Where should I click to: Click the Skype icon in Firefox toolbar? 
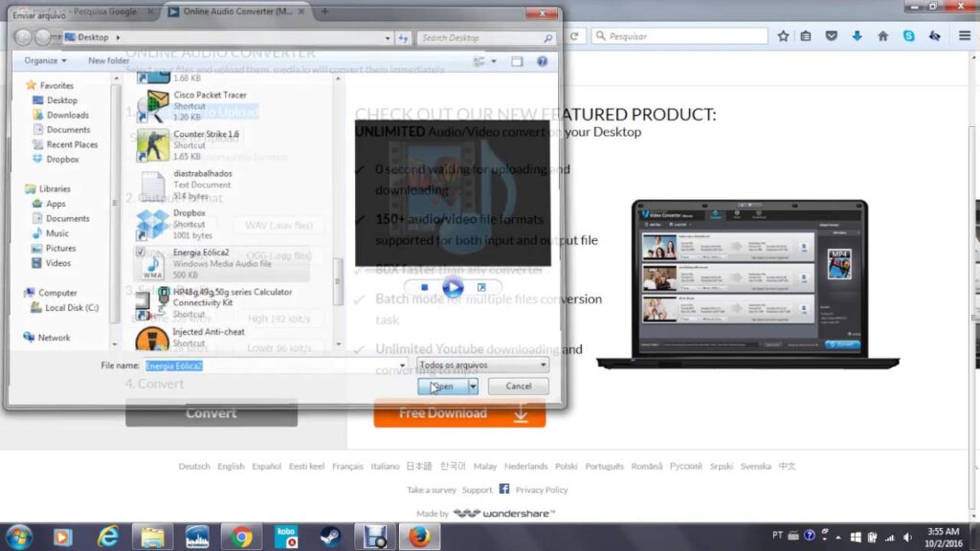[909, 36]
